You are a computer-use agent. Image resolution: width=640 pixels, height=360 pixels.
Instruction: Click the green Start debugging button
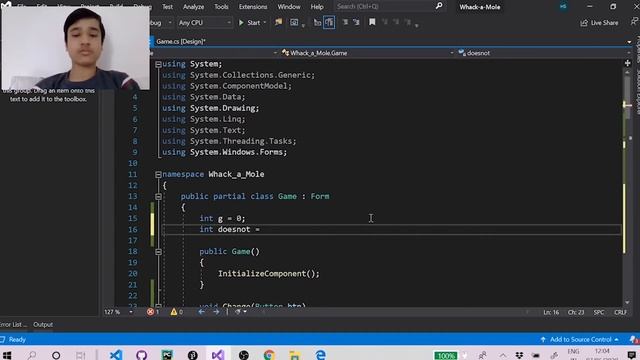click(241, 23)
